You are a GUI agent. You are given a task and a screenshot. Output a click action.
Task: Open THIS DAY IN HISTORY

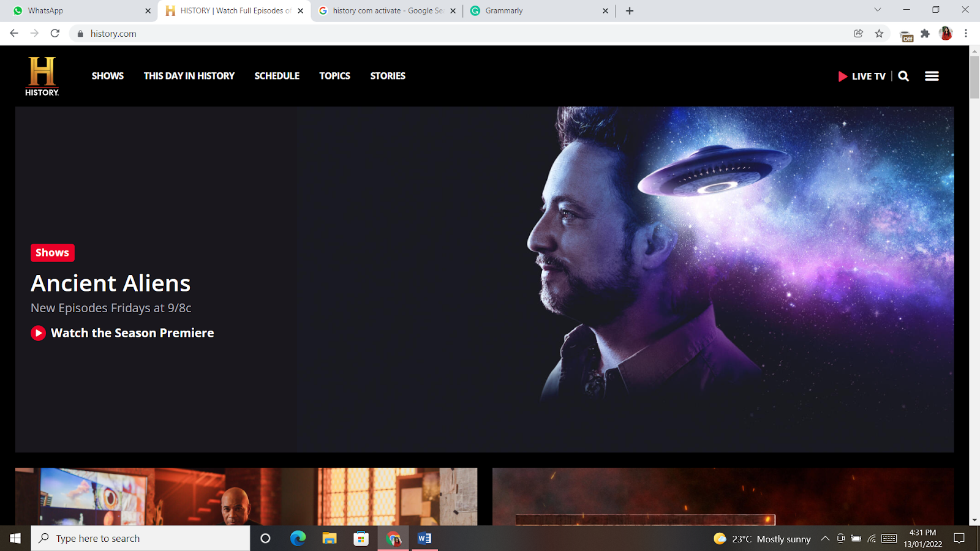coord(189,76)
